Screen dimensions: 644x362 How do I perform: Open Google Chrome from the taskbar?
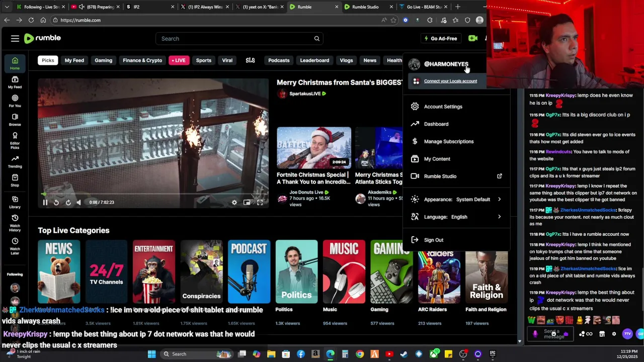tap(360, 354)
